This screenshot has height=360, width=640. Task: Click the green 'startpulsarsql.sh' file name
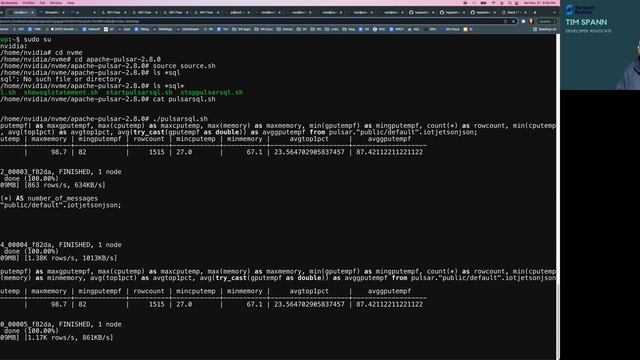coord(139,93)
